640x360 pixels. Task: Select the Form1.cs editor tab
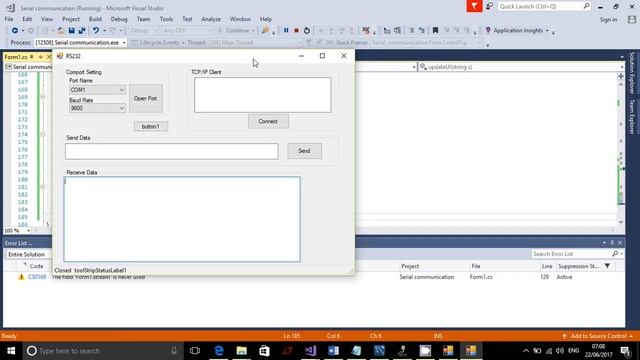pyautogui.click(x=16, y=57)
